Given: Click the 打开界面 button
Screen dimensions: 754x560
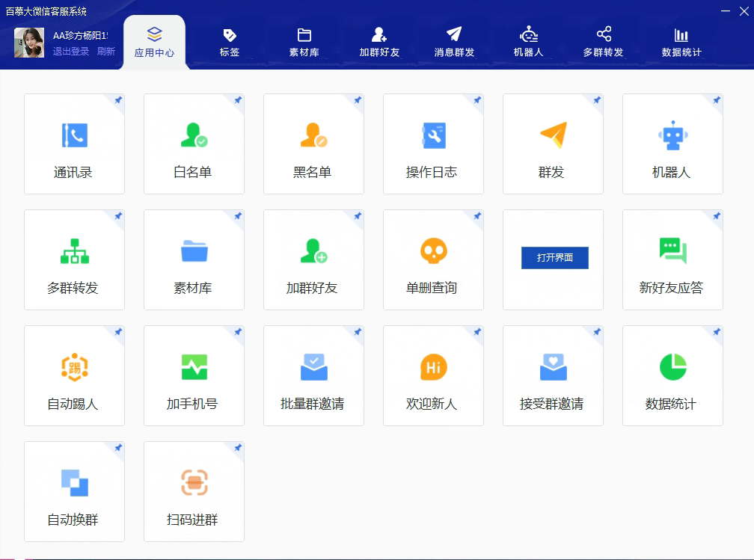Looking at the screenshot, I should pos(554,258).
